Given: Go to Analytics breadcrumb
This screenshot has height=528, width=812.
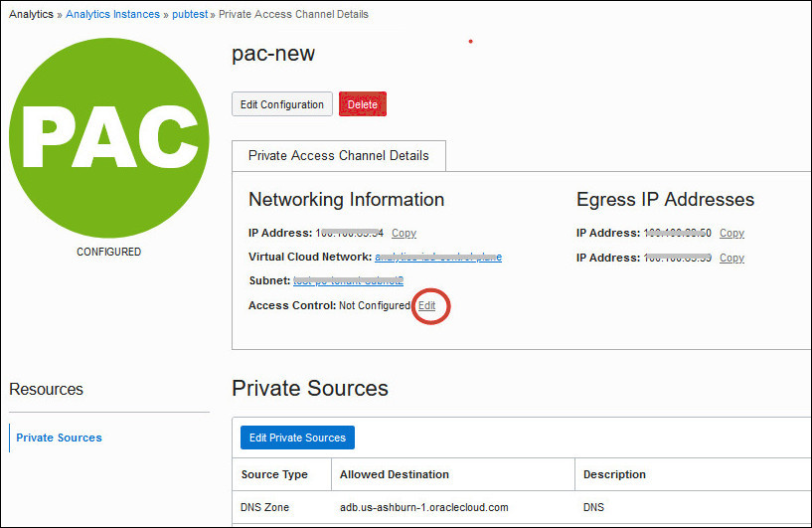Looking at the screenshot, I should coord(31,15).
